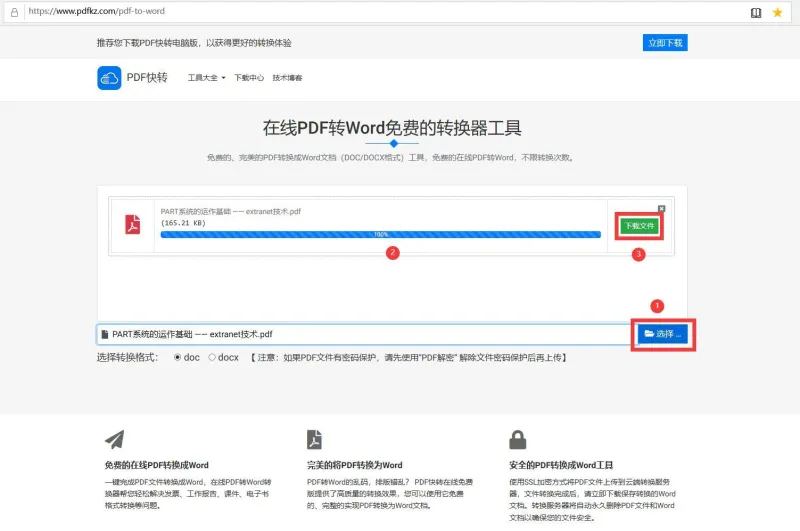Screen dimensions: 800x531
Task: Click the padlock icon above 安全的PDF转换成Word工具
Action: (517, 439)
